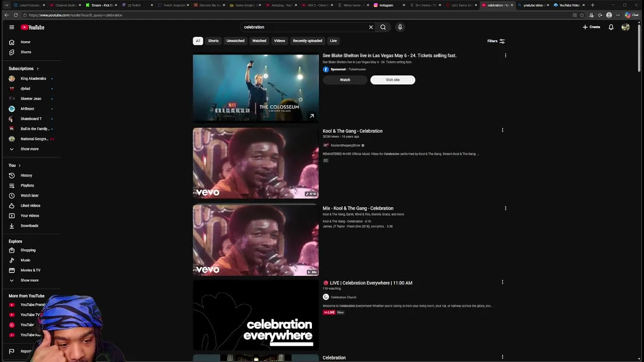Open a new browser tab with plus
This screenshot has height=362, width=644.
[x=593, y=5]
